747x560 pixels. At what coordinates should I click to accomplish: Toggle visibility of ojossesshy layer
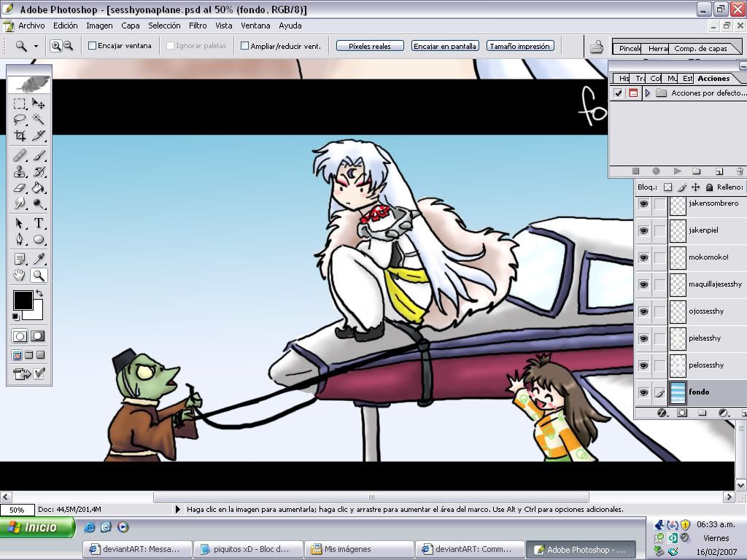[x=643, y=311]
